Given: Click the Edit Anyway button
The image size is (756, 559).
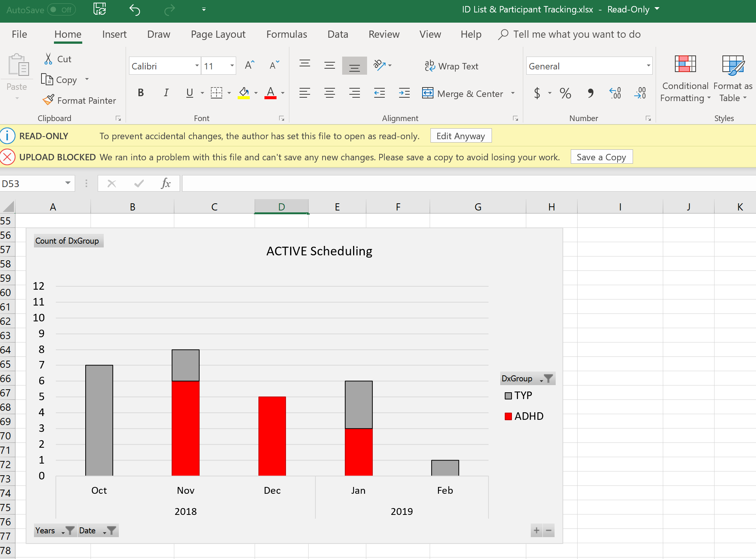Looking at the screenshot, I should [461, 136].
